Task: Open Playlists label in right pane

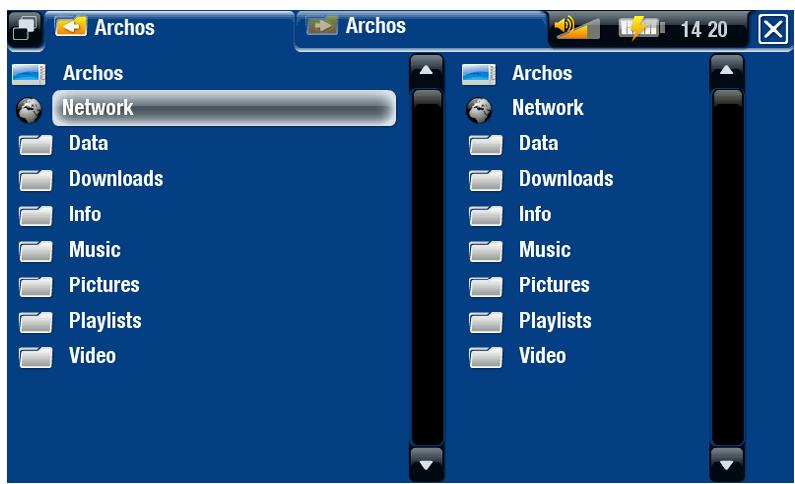Action: [x=556, y=321]
